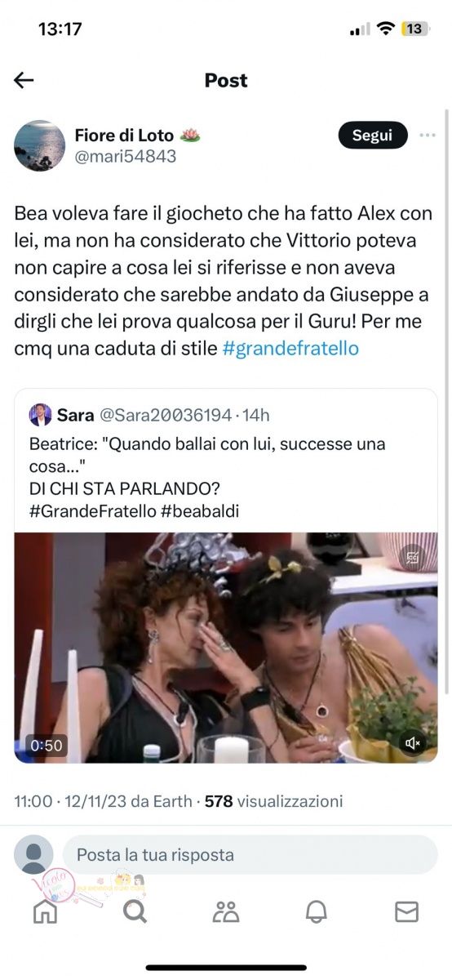
Task: Go back using the back arrow
Action: pyautogui.click(x=24, y=80)
